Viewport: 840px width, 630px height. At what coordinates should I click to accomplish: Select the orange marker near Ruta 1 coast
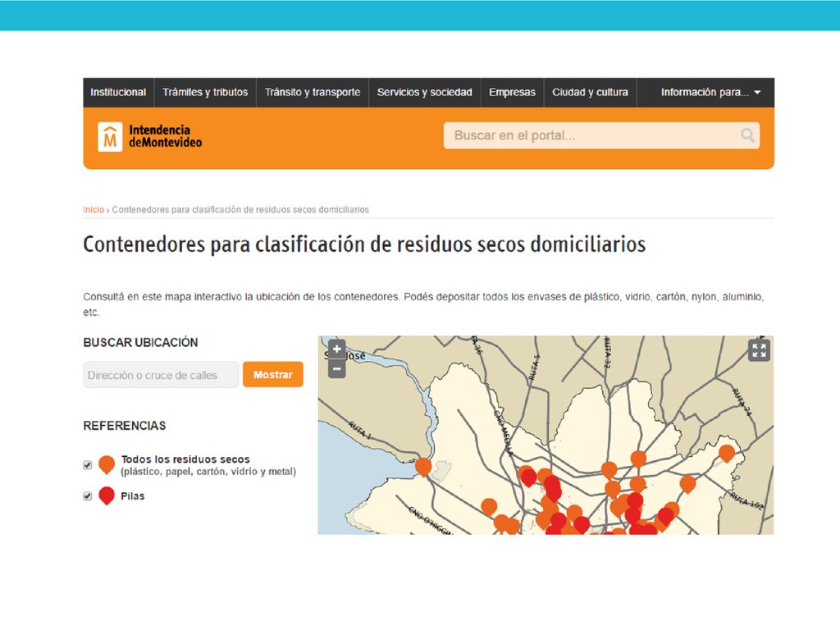423,466
